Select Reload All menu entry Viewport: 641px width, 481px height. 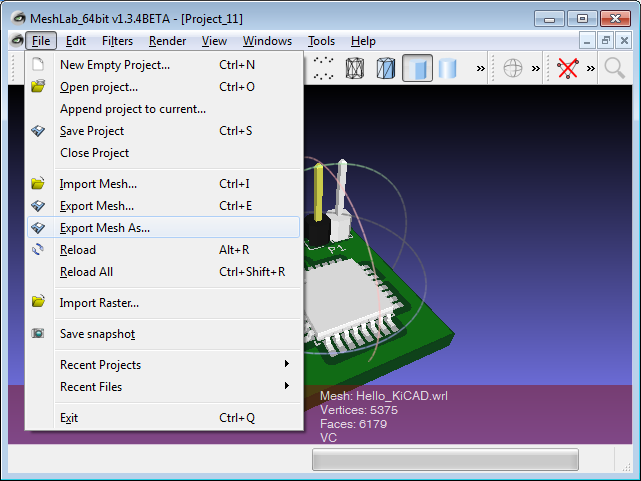164,272
